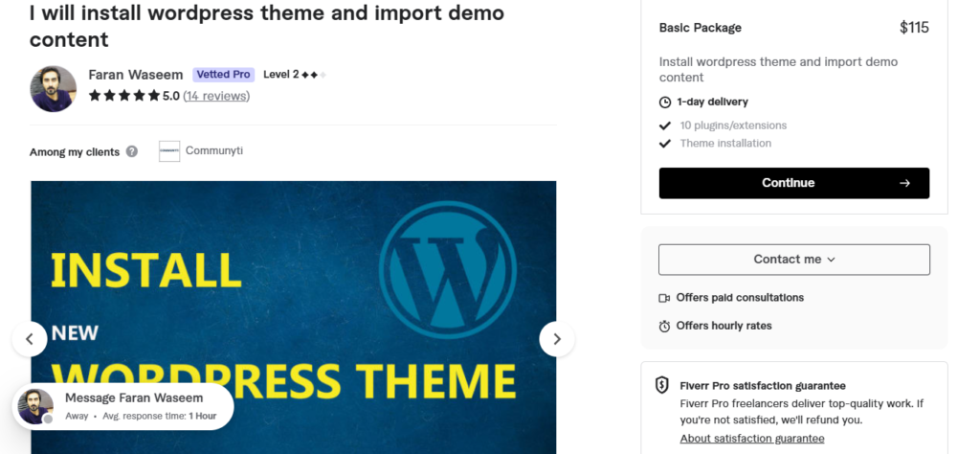Viewport: 980px width, 454px height.
Task: Click the help icon beside Among my clients
Action: pos(132,151)
